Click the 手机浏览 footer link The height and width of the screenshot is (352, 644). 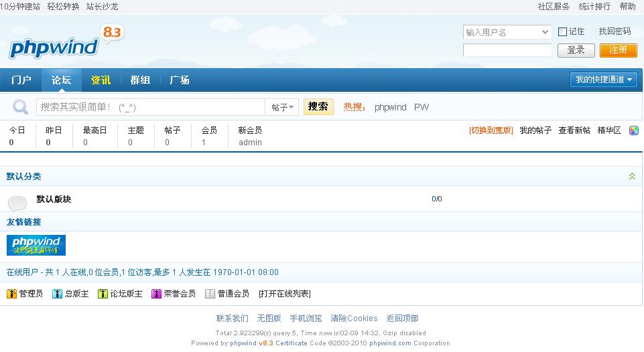(x=306, y=319)
